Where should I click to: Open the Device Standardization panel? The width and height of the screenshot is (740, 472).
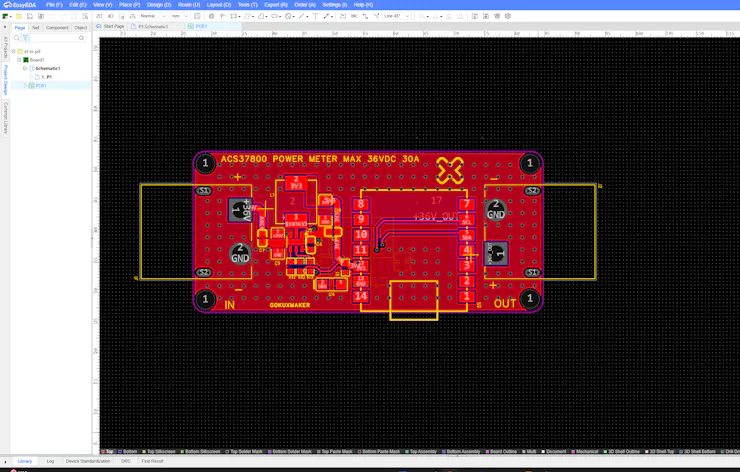point(88,461)
